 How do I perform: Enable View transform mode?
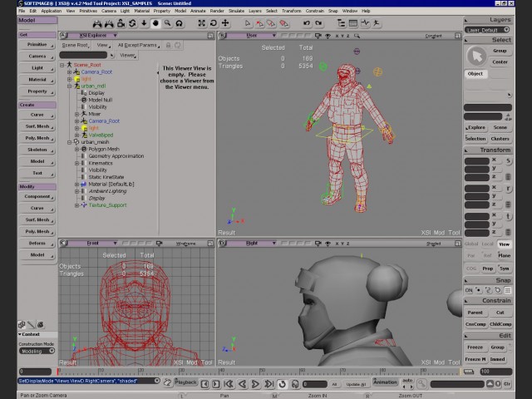click(x=505, y=244)
